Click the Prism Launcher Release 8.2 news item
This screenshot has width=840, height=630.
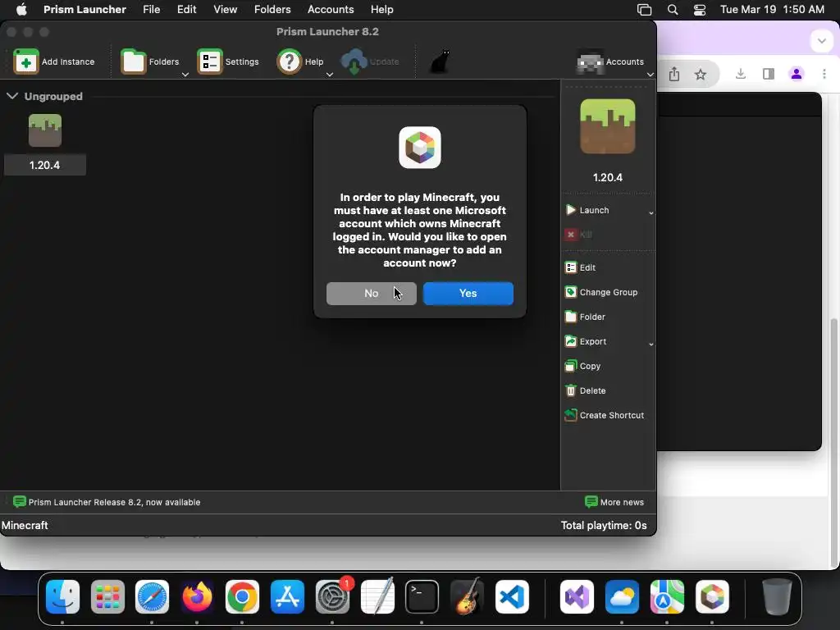[x=107, y=502]
